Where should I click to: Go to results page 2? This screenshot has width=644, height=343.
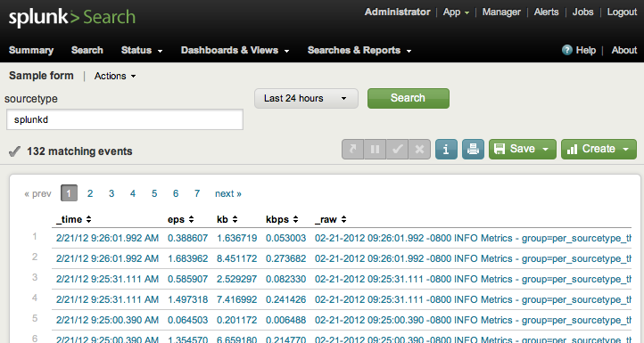click(x=90, y=193)
